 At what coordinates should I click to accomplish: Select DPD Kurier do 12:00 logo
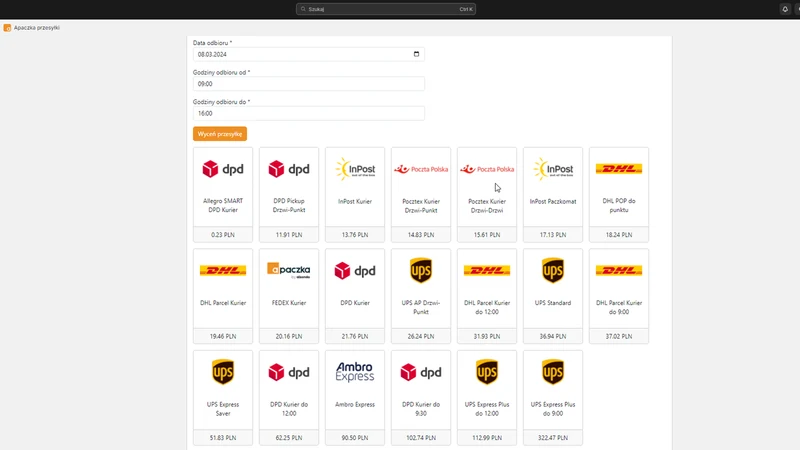point(289,372)
